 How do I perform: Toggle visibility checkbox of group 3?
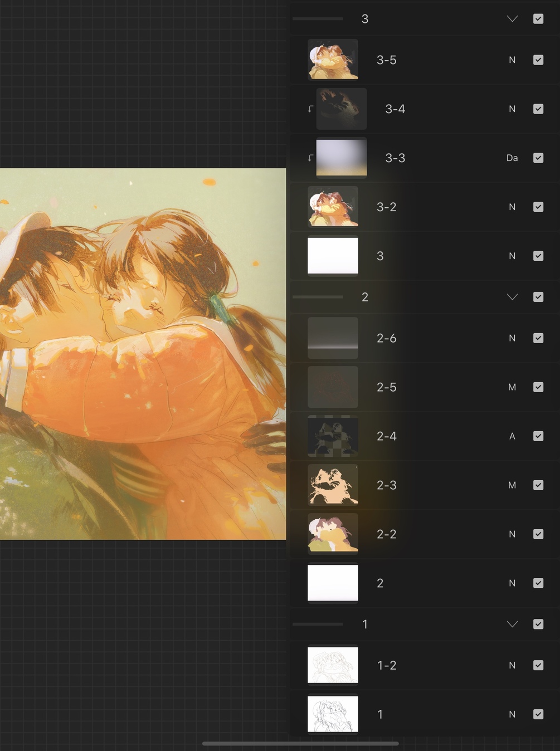click(538, 19)
